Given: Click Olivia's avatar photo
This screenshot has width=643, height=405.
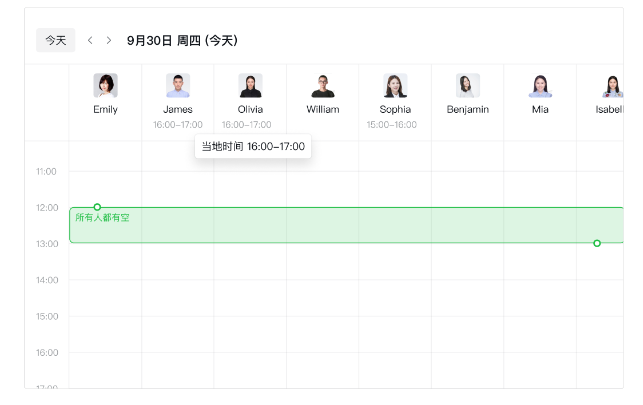Looking at the screenshot, I should click(250, 86).
